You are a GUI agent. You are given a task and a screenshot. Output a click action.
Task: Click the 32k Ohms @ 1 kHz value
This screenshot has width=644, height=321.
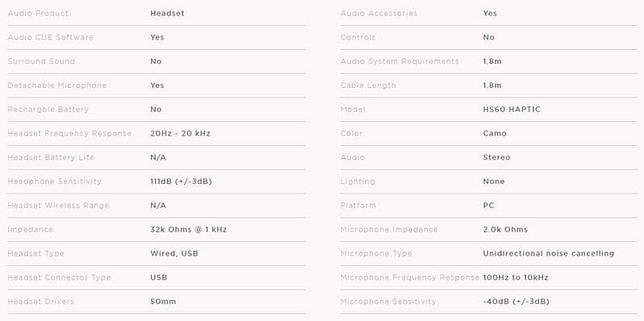(x=189, y=230)
